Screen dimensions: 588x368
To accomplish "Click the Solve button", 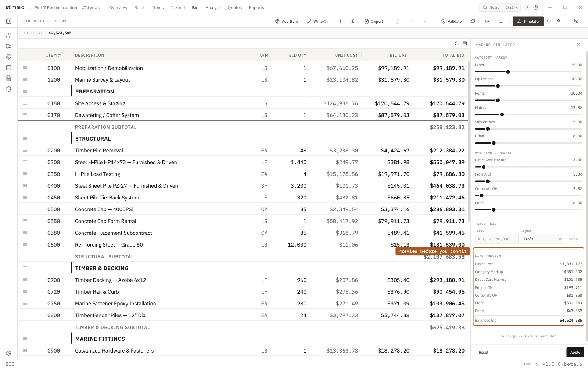I will point(573,239).
